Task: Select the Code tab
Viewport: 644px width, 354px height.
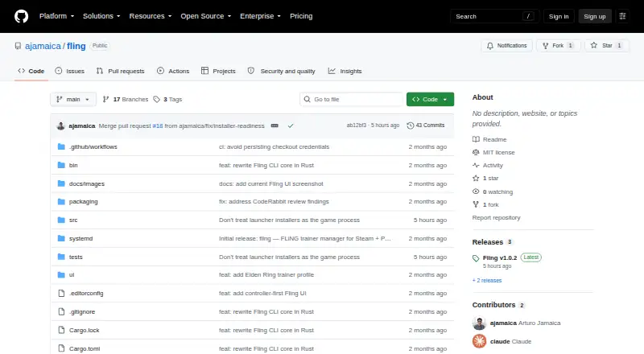Action: pyautogui.click(x=31, y=71)
